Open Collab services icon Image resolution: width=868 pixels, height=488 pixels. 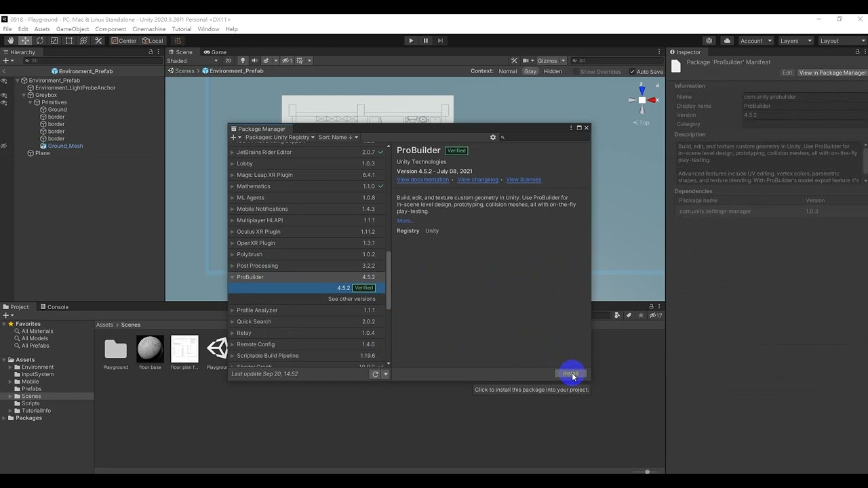(x=709, y=41)
